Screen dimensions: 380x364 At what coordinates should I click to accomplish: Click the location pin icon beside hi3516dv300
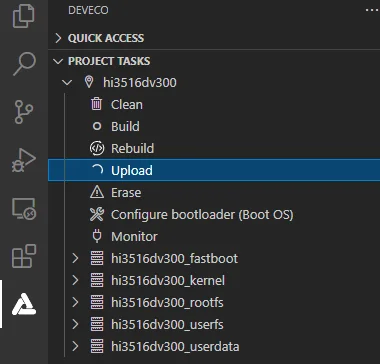89,82
